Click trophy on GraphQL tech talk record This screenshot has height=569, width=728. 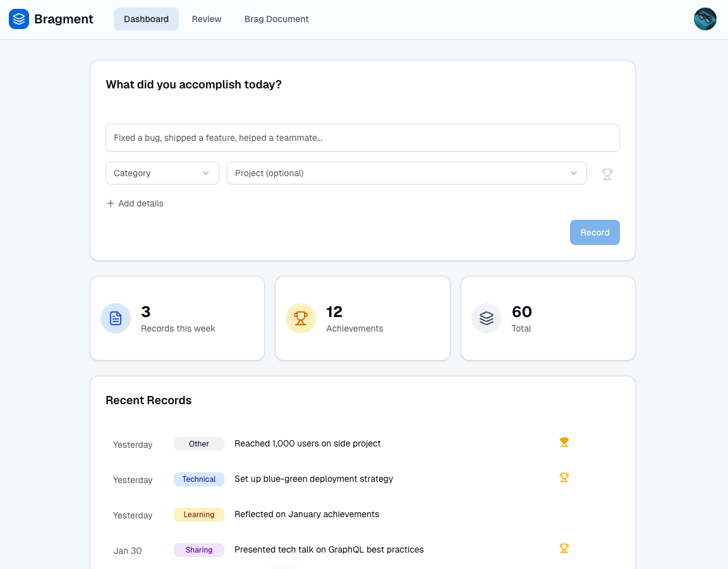click(x=564, y=548)
